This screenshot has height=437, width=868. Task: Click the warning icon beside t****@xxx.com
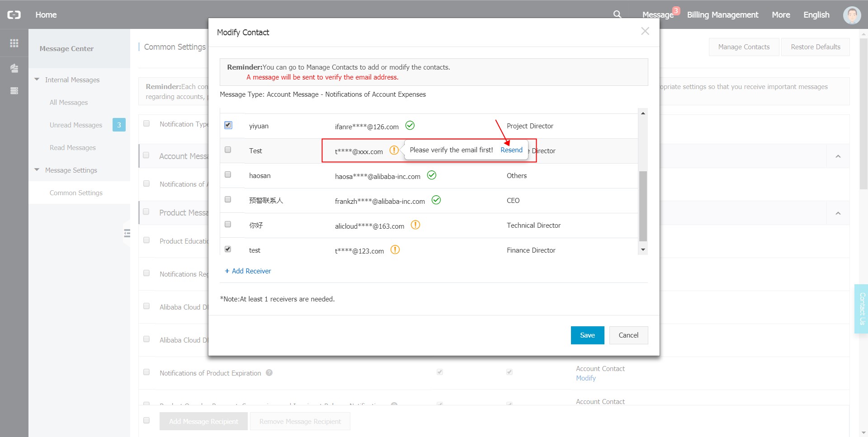[x=394, y=150]
